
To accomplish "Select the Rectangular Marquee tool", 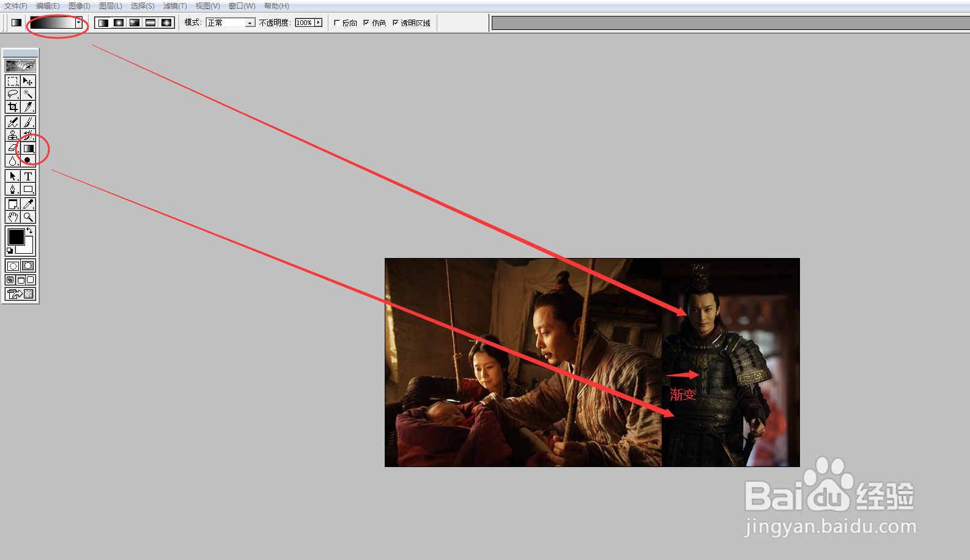I will (13, 81).
